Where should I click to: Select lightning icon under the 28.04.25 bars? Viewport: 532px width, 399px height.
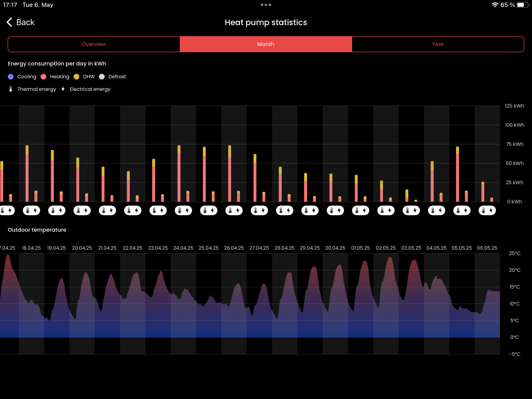point(288,211)
